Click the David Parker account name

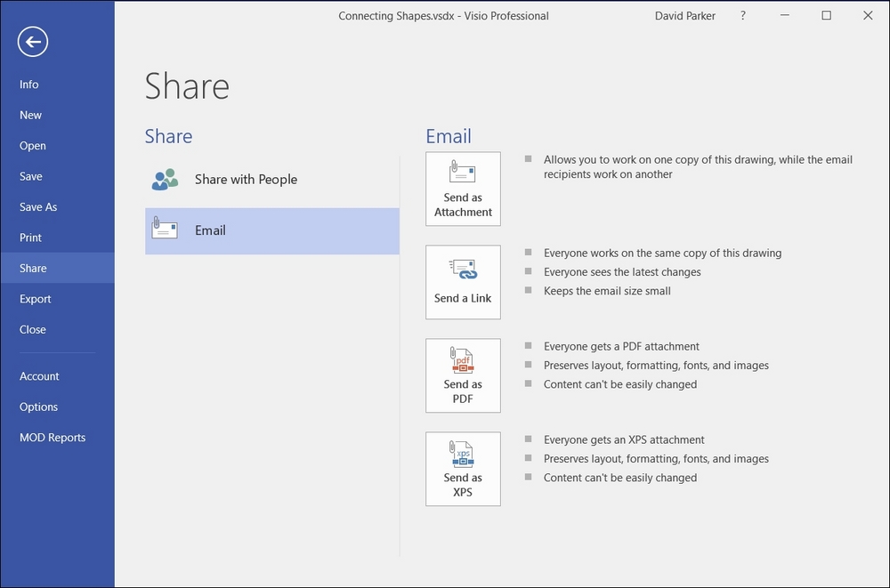pyautogui.click(x=685, y=16)
